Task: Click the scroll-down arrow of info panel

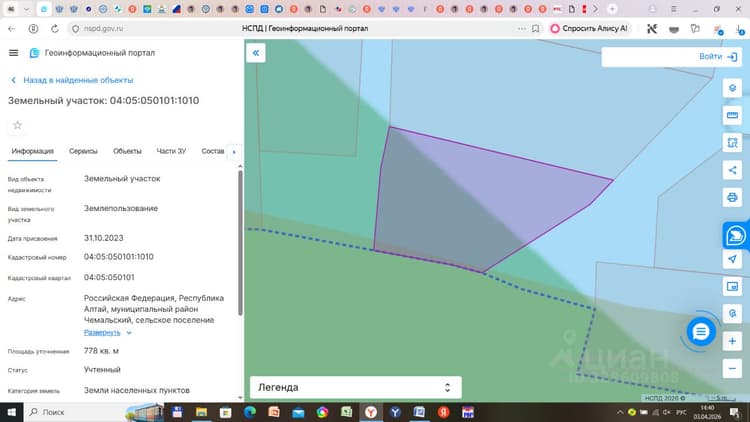Action: pos(240,398)
